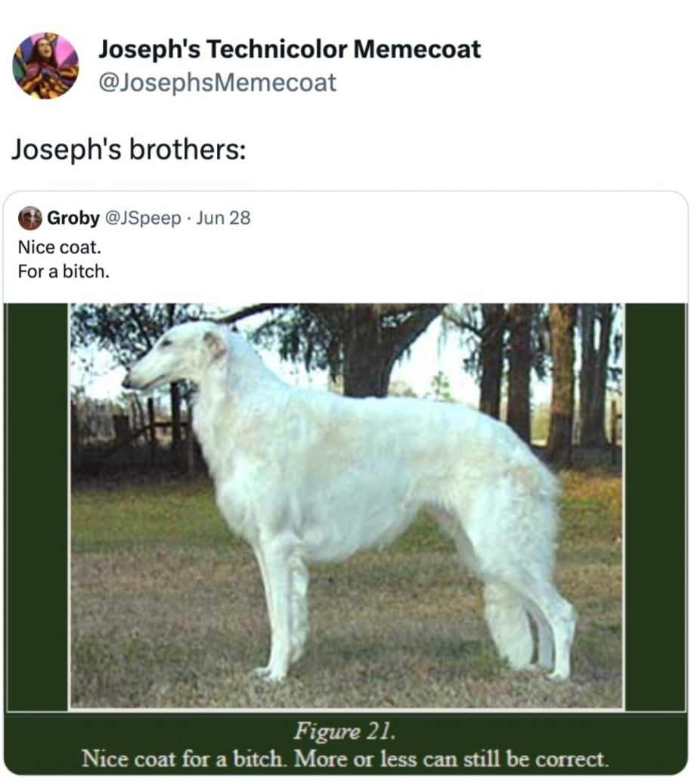
Task: Click the Figure 21 caption label
Action: pyautogui.click(x=345, y=731)
